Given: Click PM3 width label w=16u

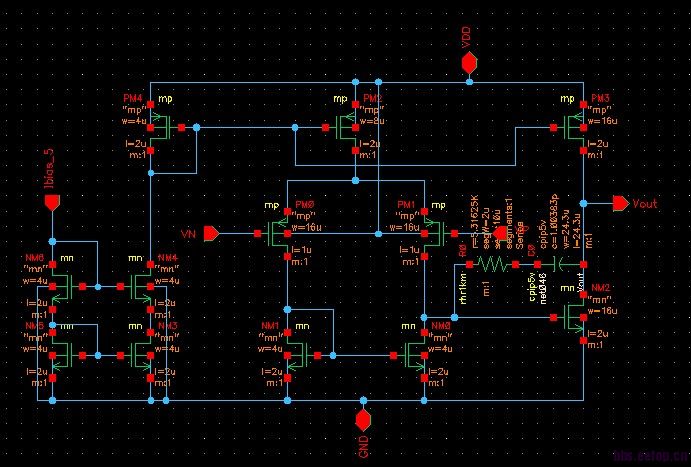Looking at the screenshot, I should 600,120.
